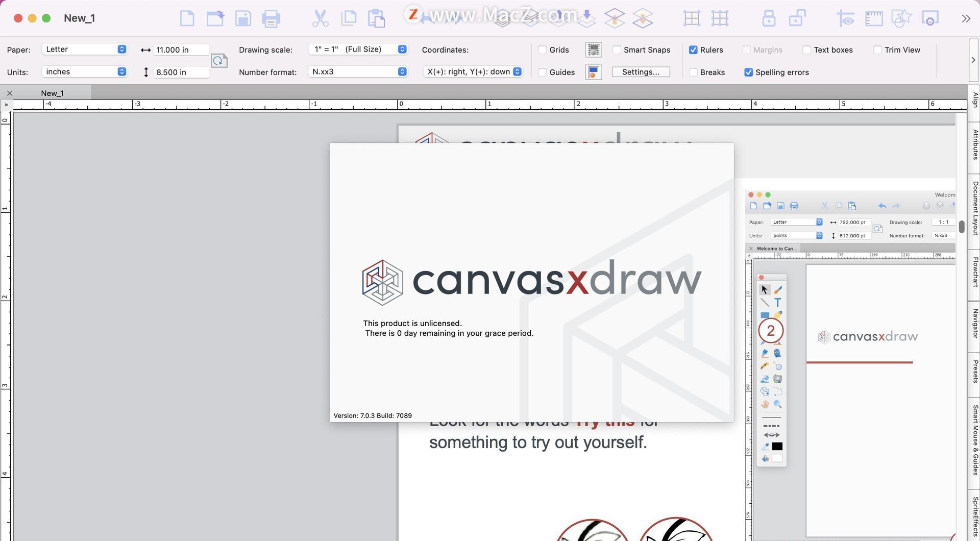
Task: Swap page orientation with the rotate icon
Action: coord(219,61)
